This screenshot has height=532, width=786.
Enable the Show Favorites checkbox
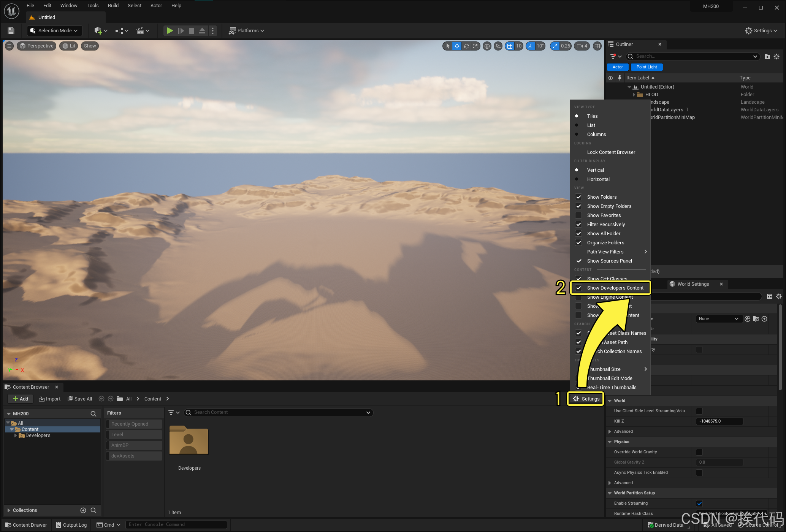pos(578,215)
